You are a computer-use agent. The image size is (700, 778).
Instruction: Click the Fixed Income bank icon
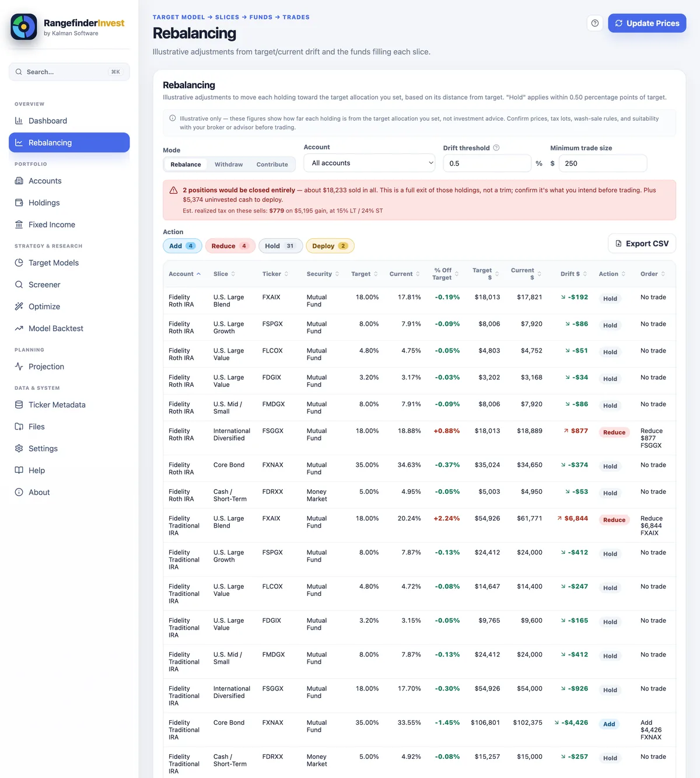19,225
